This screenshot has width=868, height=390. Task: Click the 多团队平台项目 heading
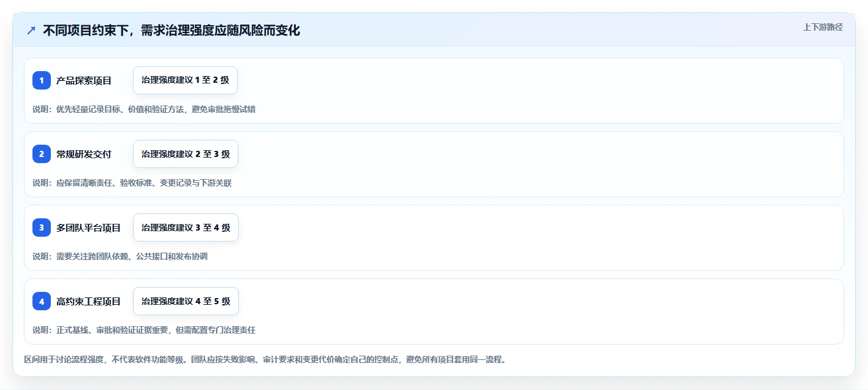pyautogui.click(x=89, y=227)
